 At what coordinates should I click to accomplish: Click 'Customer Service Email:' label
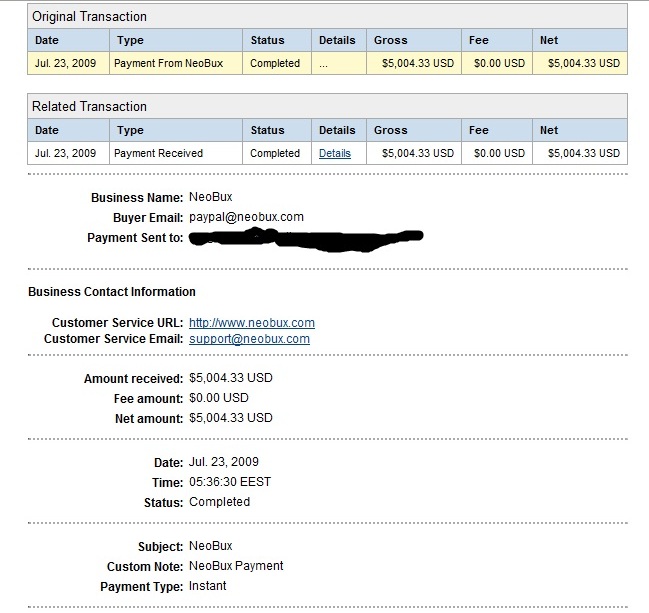(x=113, y=339)
